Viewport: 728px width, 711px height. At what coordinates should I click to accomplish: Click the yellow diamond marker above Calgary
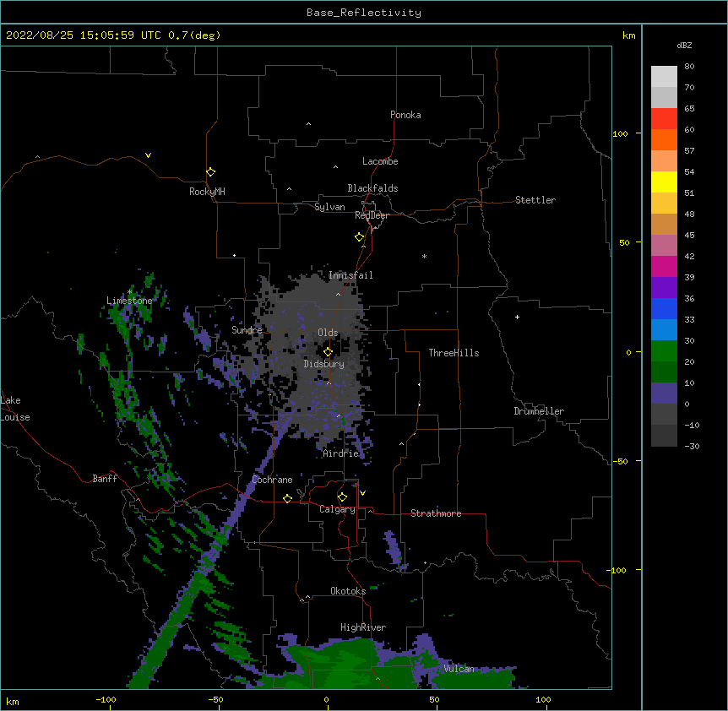[x=342, y=497]
